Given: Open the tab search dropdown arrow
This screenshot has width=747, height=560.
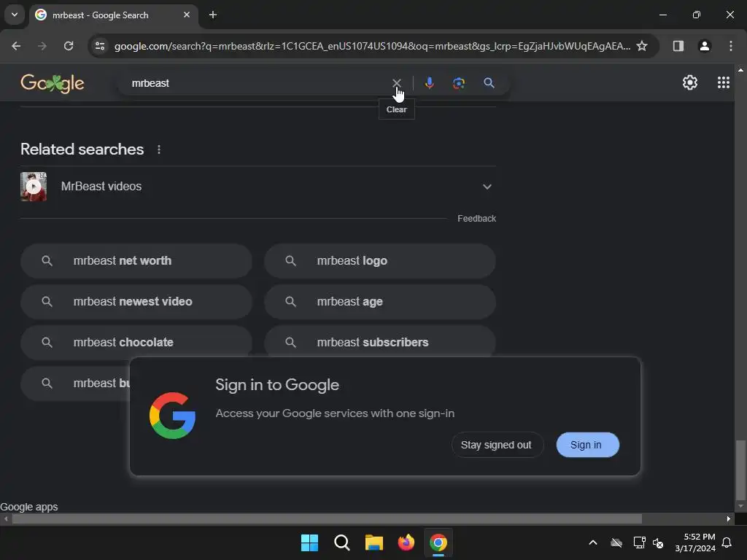Looking at the screenshot, I should [x=15, y=15].
